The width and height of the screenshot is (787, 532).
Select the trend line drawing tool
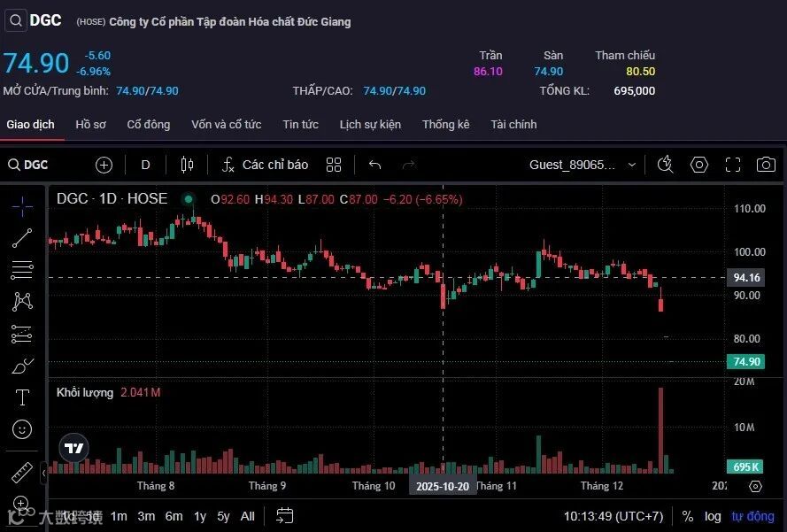22,238
